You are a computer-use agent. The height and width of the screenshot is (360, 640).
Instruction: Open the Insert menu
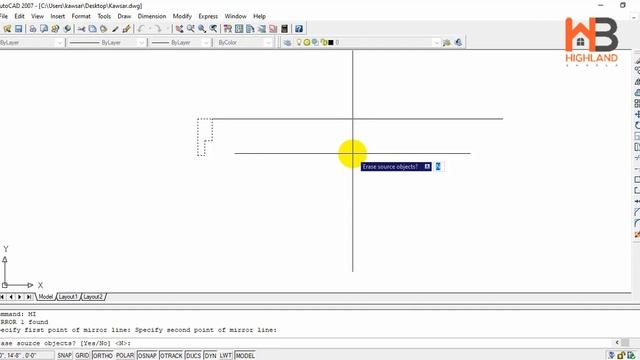[x=58, y=16]
